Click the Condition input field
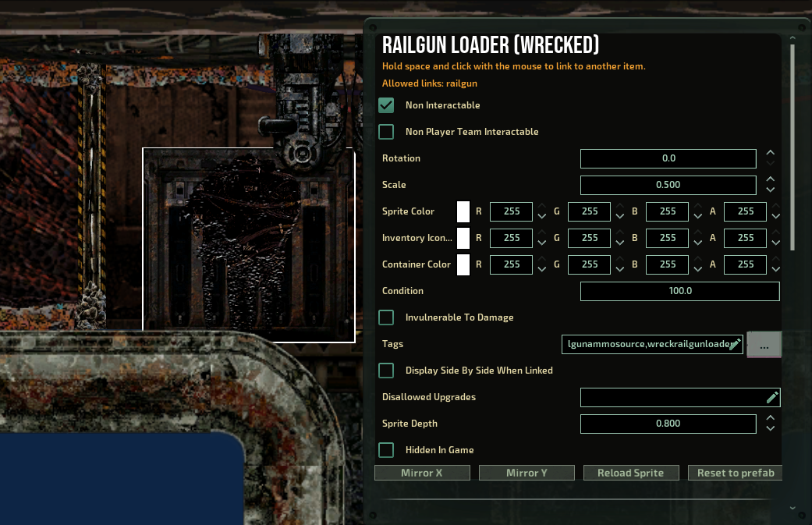Viewport: 812px width, 525px height. pyautogui.click(x=679, y=291)
